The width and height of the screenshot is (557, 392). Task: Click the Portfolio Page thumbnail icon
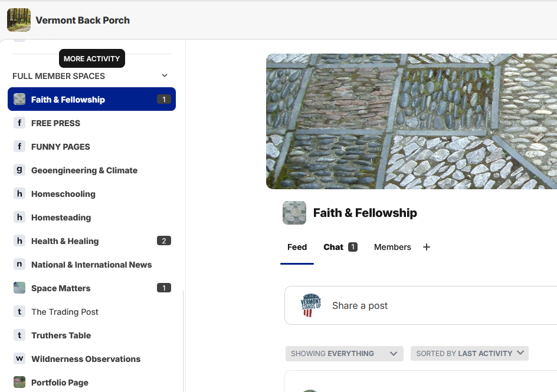pos(19,382)
